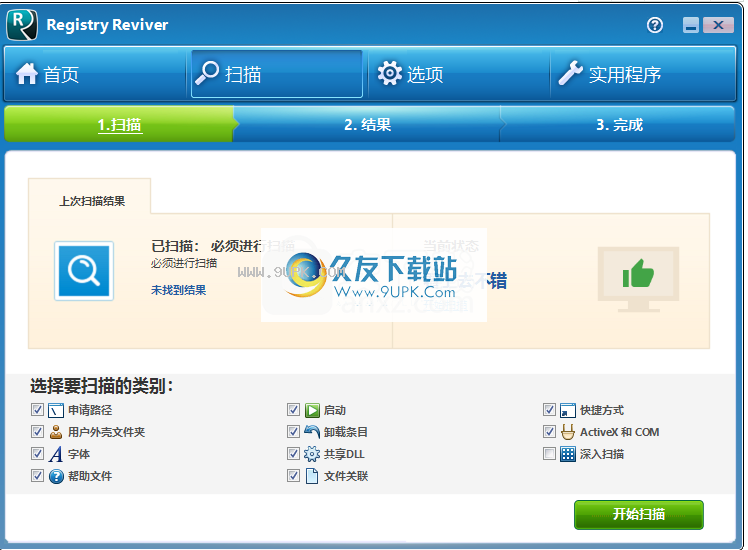The width and height of the screenshot is (748, 550).
Task: Click the 用户外壳文件夹 person icon
Action: pos(56,432)
